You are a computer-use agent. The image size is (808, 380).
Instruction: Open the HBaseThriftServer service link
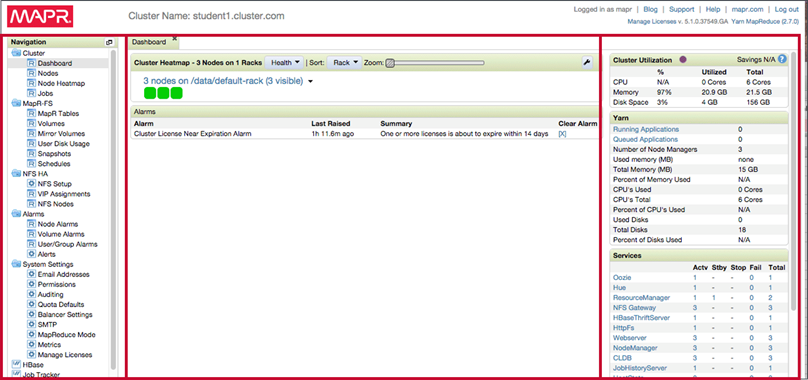click(x=642, y=318)
